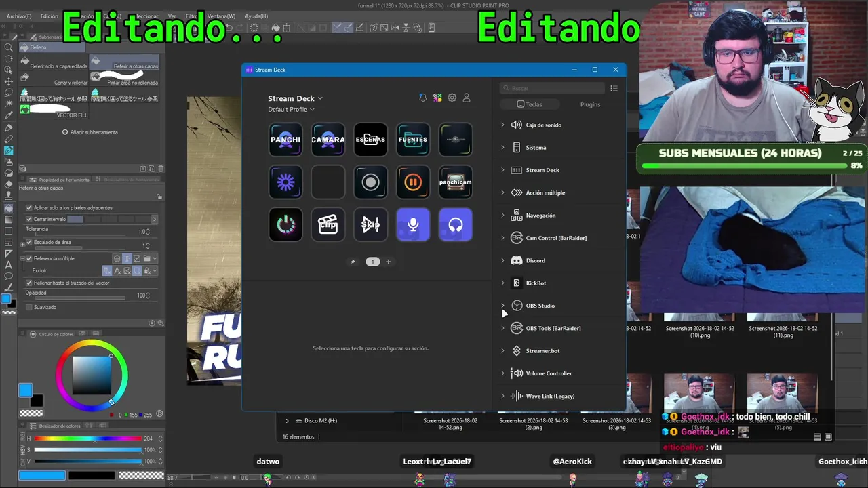Open the Stream Deck Marketplace icon
The height and width of the screenshot is (488, 868).
point(437,98)
